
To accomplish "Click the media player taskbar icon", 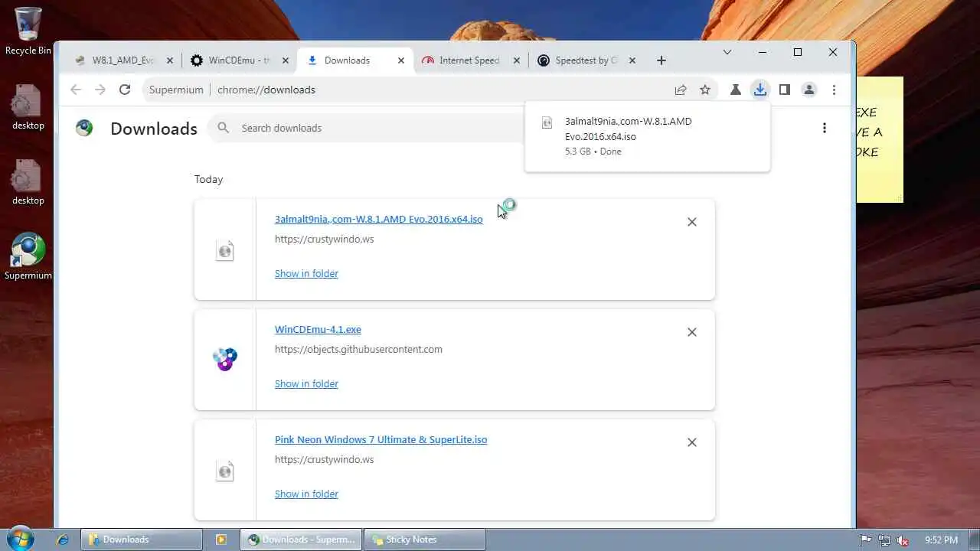I will [221, 540].
